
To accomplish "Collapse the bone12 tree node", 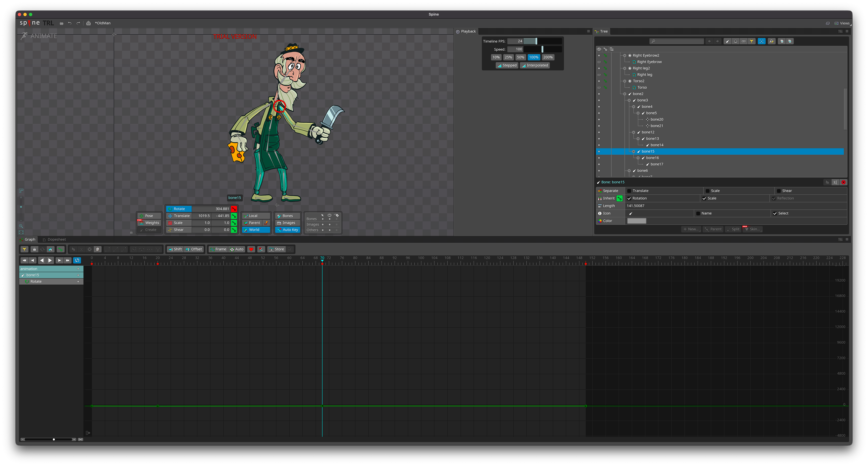I will point(633,132).
